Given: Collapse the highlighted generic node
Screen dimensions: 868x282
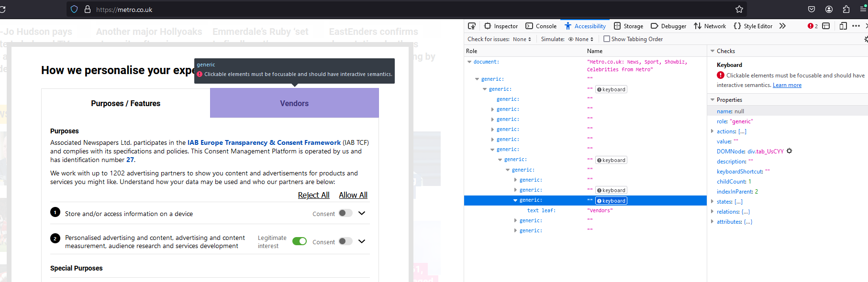Looking at the screenshot, I should point(515,200).
